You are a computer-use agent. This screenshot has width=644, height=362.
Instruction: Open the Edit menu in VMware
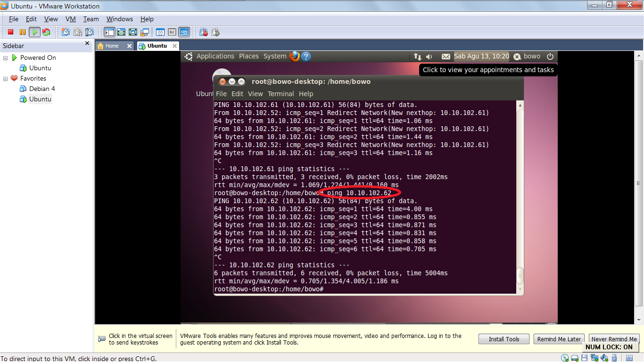[x=31, y=19]
